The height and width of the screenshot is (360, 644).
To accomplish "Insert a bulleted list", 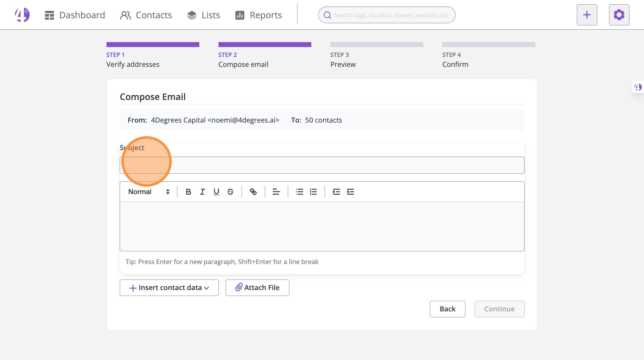I will pyautogui.click(x=299, y=192).
